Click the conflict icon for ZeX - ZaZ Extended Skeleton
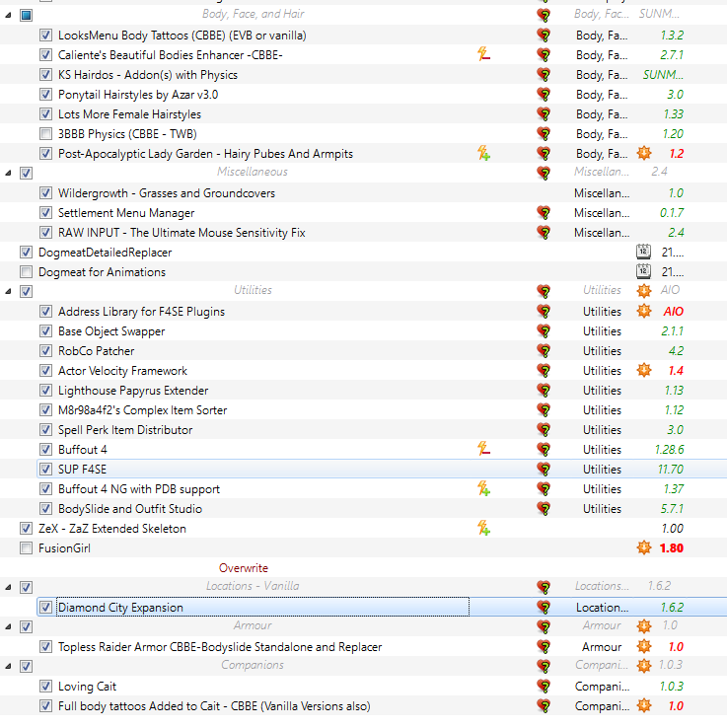 [483, 528]
